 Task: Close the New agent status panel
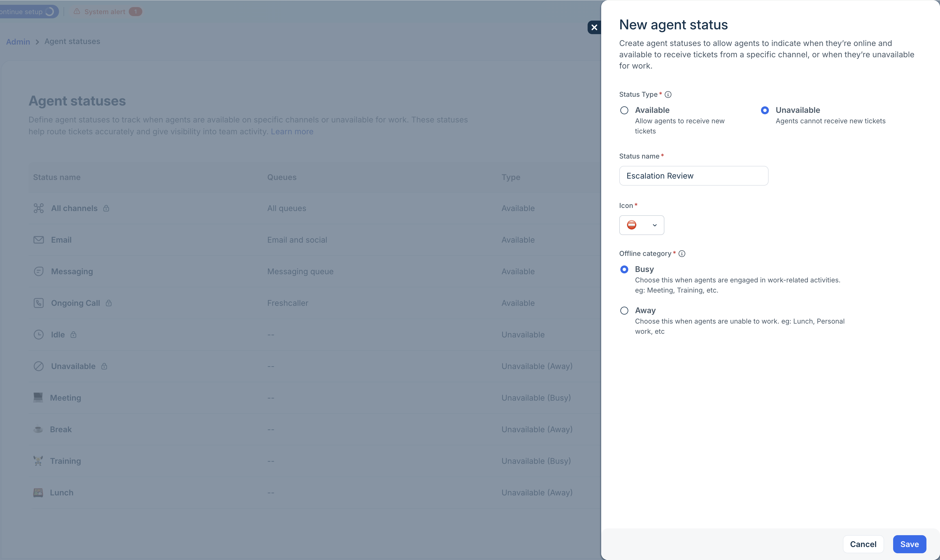point(594,27)
